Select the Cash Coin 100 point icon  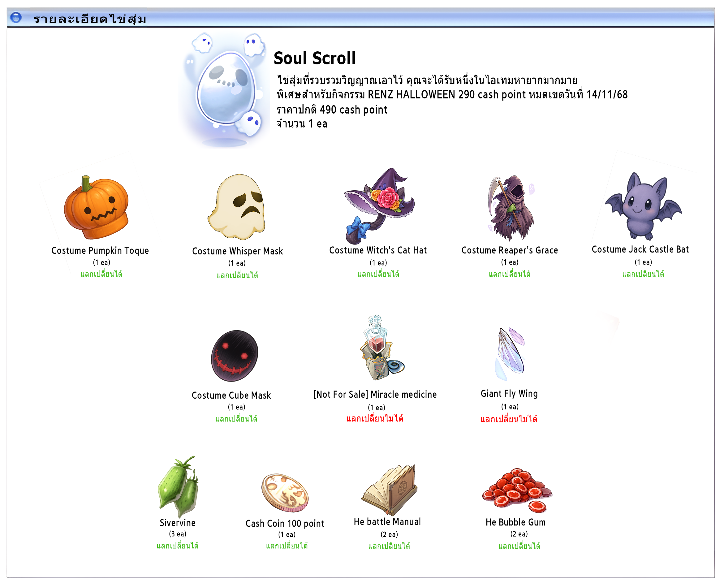(x=285, y=493)
